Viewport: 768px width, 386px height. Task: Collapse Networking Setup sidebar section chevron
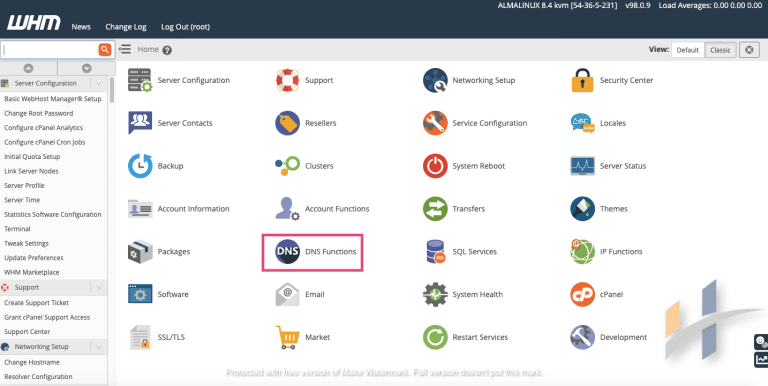[98, 347]
